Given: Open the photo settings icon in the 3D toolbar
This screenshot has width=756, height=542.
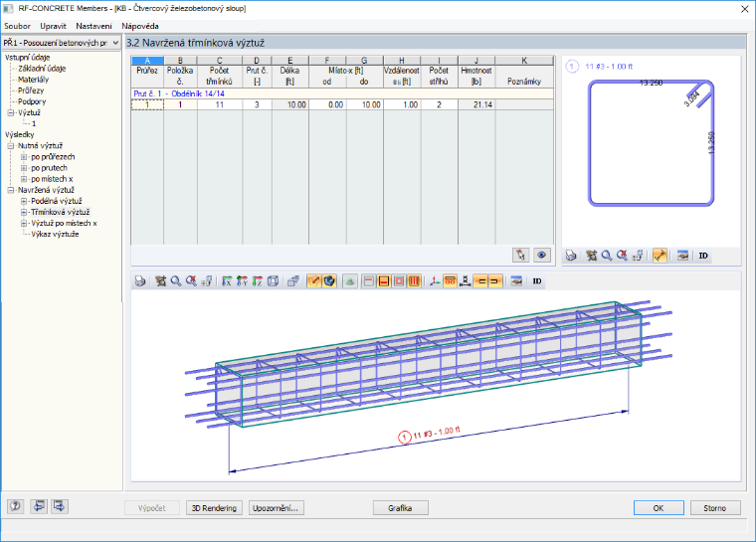Looking at the screenshot, I should [516, 281].
